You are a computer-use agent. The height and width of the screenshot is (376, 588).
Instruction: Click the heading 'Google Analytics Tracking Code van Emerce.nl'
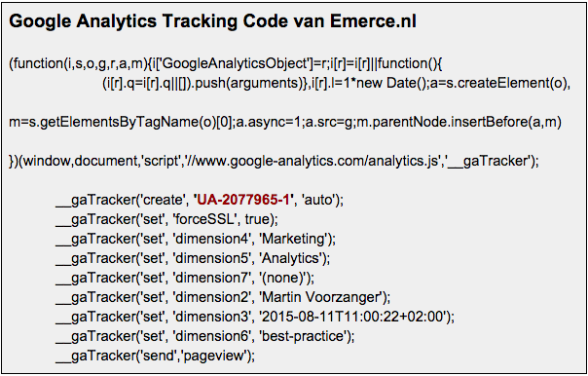[x=212, y=21]
